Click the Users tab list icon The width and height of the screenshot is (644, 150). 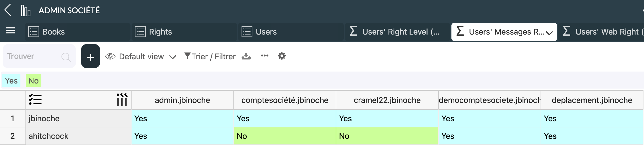(x=247, y=32)
